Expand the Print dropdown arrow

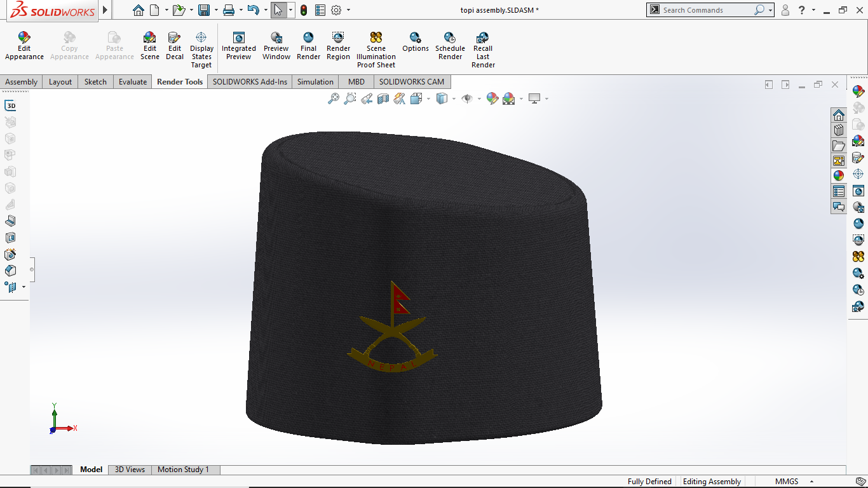click(x=241, y=10)
